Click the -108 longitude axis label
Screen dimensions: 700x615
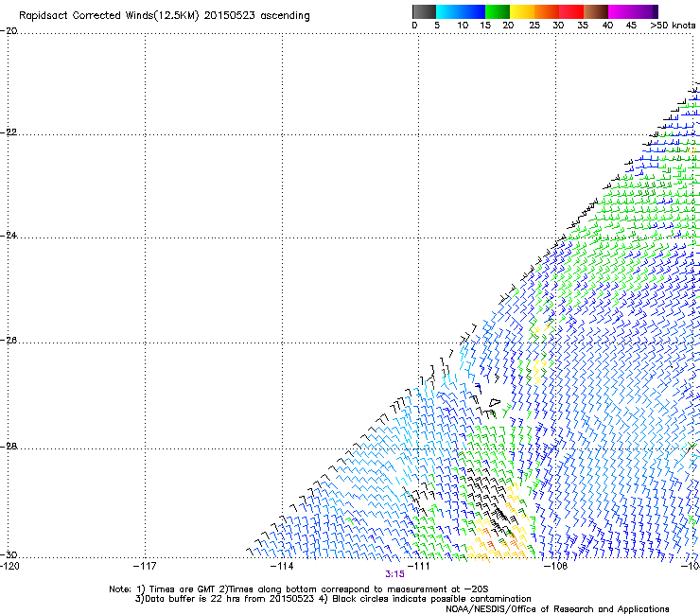[556, 567]
